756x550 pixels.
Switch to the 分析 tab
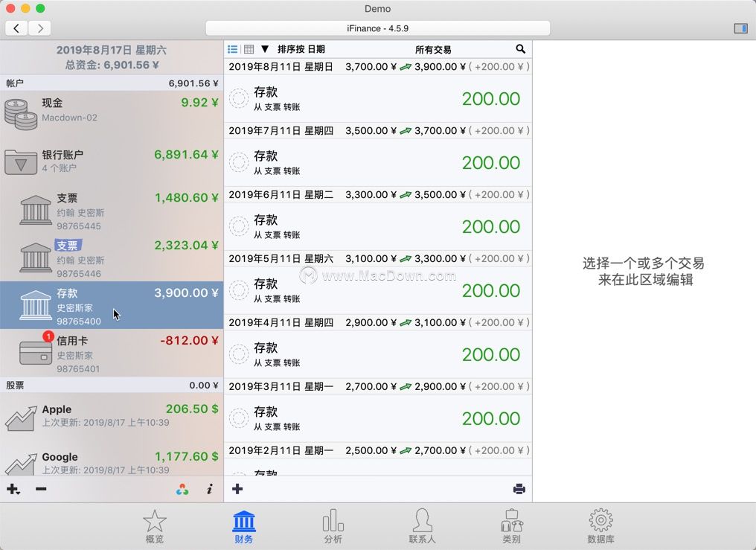coord(333,525)
